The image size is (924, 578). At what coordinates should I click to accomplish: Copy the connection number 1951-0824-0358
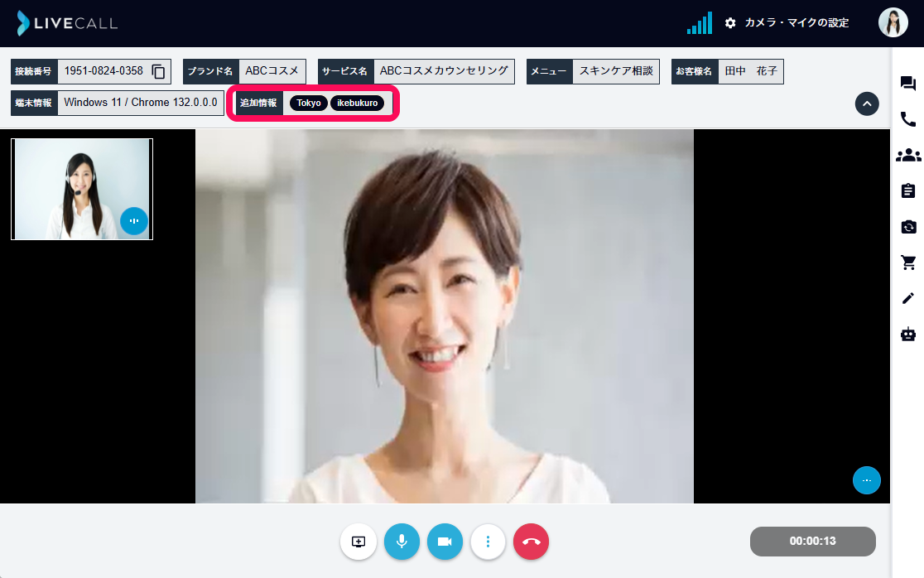point(158,71)
